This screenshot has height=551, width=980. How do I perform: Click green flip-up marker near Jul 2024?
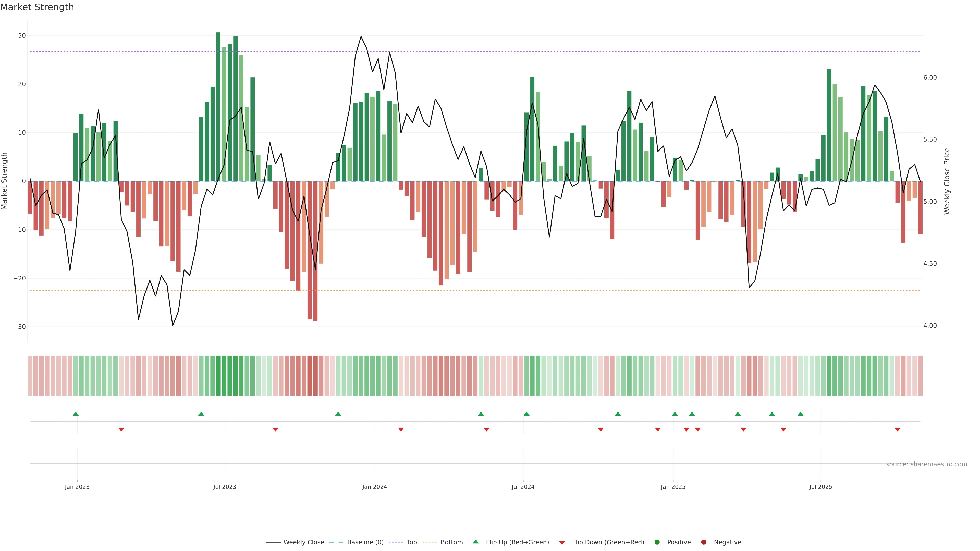pyautogui.click(x=526, y=414)
